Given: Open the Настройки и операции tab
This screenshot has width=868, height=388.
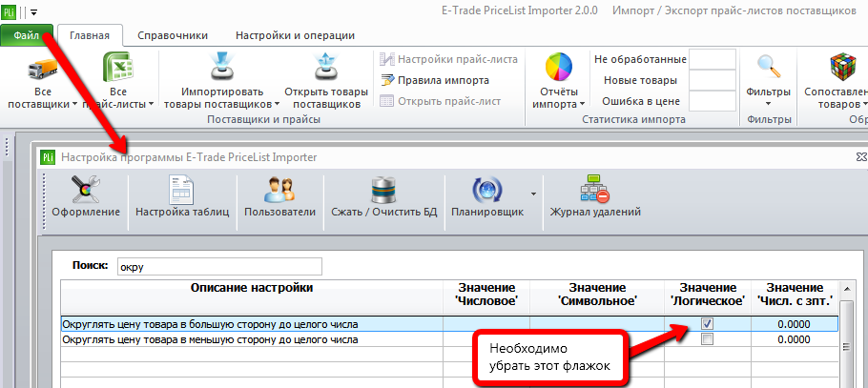Looking at the screenshot, I should click(x=295, y=35).
